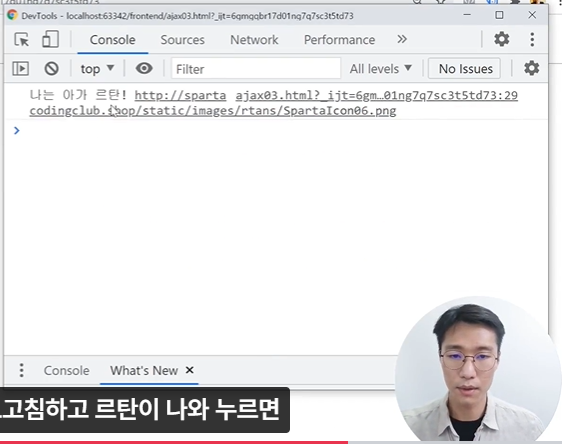This screenshot has width=562, height=444.
Task: Click the presenter webcam thumbnail
Action: pos(478,369)
